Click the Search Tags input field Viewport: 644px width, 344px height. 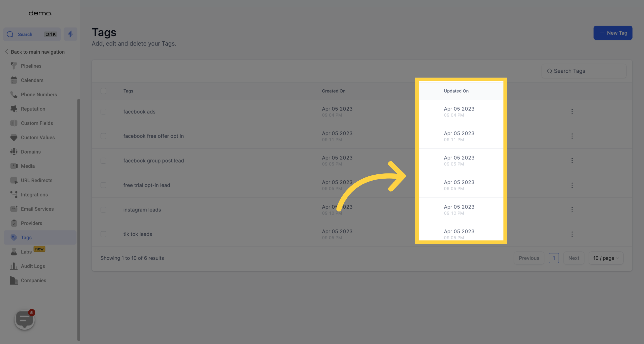tap(584, 71)
